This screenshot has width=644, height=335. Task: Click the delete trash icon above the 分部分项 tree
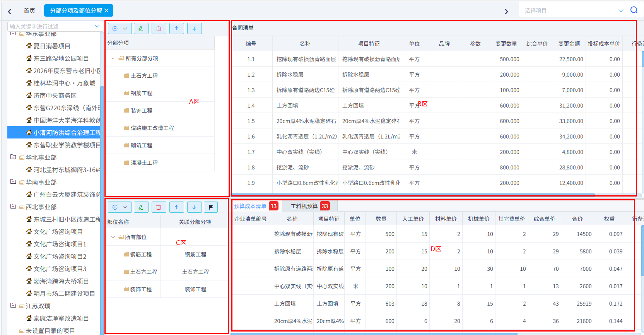(159, 29)
